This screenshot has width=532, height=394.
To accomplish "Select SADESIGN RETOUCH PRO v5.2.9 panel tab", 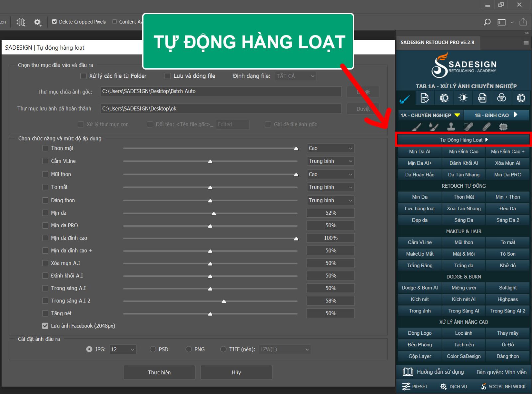I will (437, 43).
